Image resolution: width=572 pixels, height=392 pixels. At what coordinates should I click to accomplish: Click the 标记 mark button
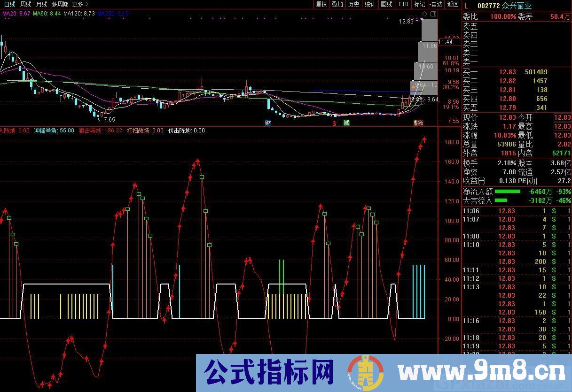tap(419, 4)
